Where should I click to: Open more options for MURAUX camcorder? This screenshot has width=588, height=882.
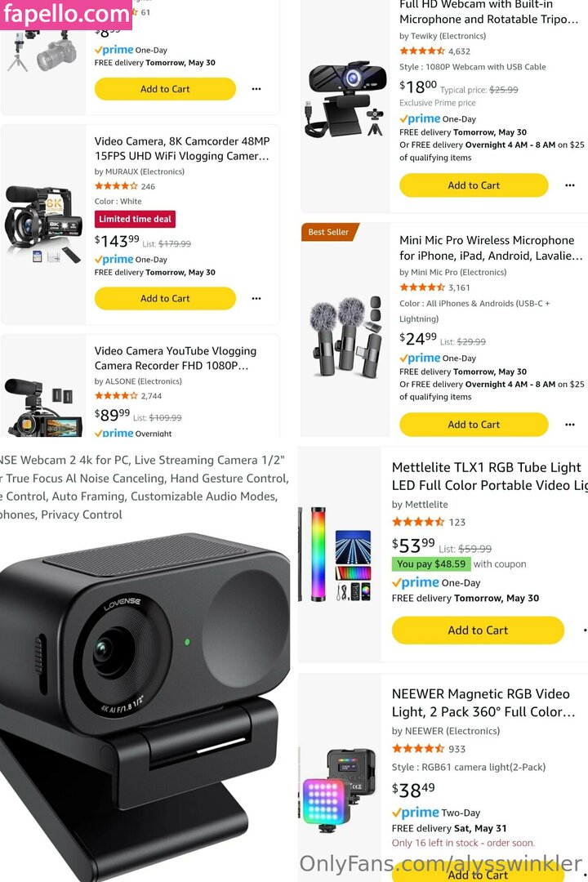[256, 299]
